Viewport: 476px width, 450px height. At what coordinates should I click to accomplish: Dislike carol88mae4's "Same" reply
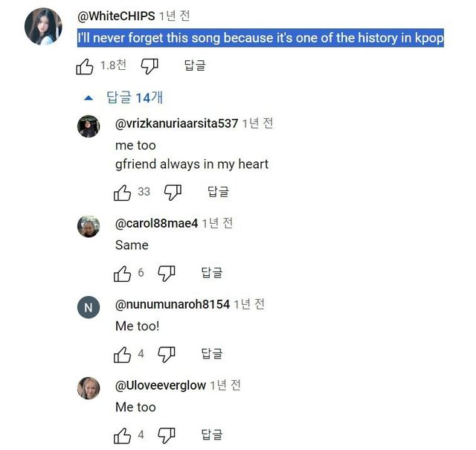point(167,274)
